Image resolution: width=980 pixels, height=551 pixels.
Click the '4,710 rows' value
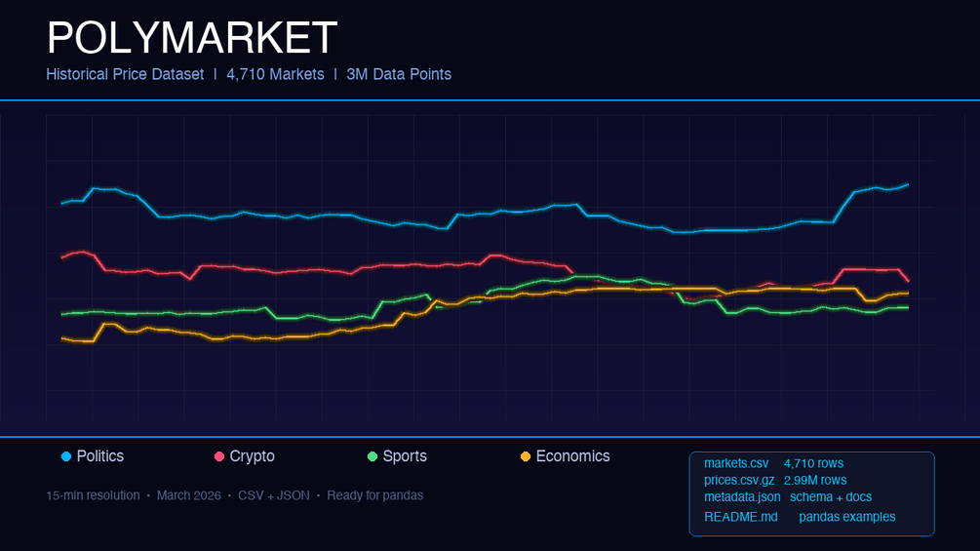pyautogui.click(x=814, y=463)
